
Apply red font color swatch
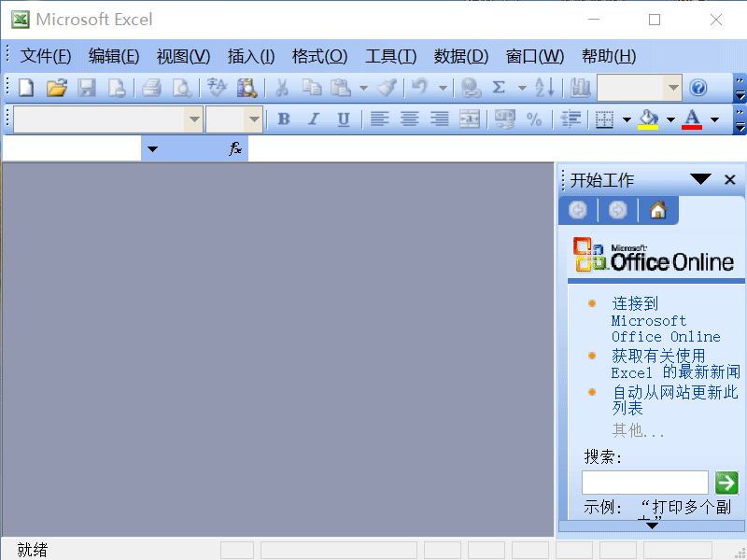[x=694, y=119]
